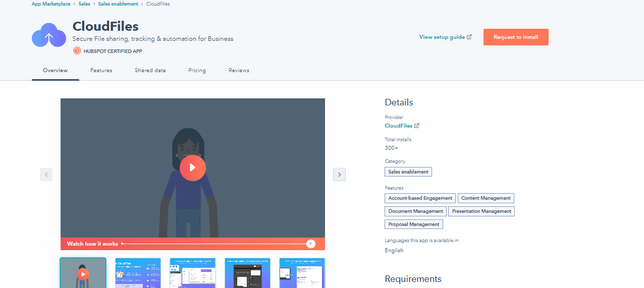Image resolution: width=644 pixels, height=288 pixels.
Task: Open the Overview tab
Action: [x=55, y=70]
